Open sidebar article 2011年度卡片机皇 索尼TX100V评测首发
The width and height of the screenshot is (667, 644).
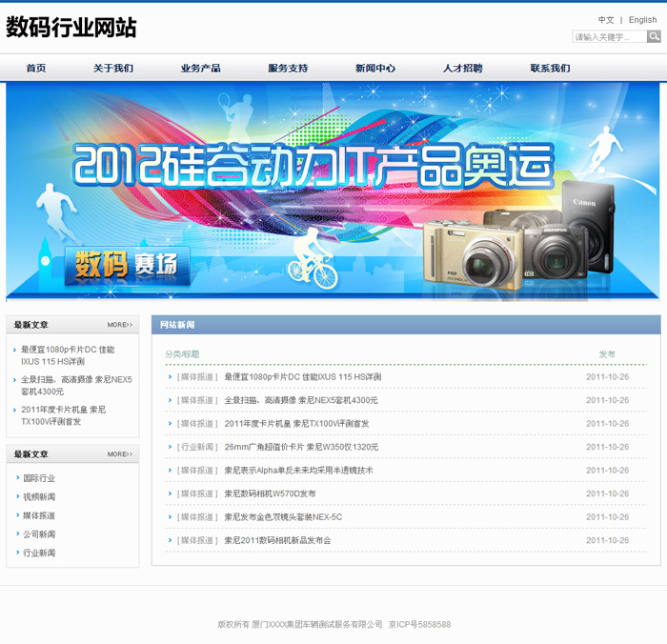(64, 415)
